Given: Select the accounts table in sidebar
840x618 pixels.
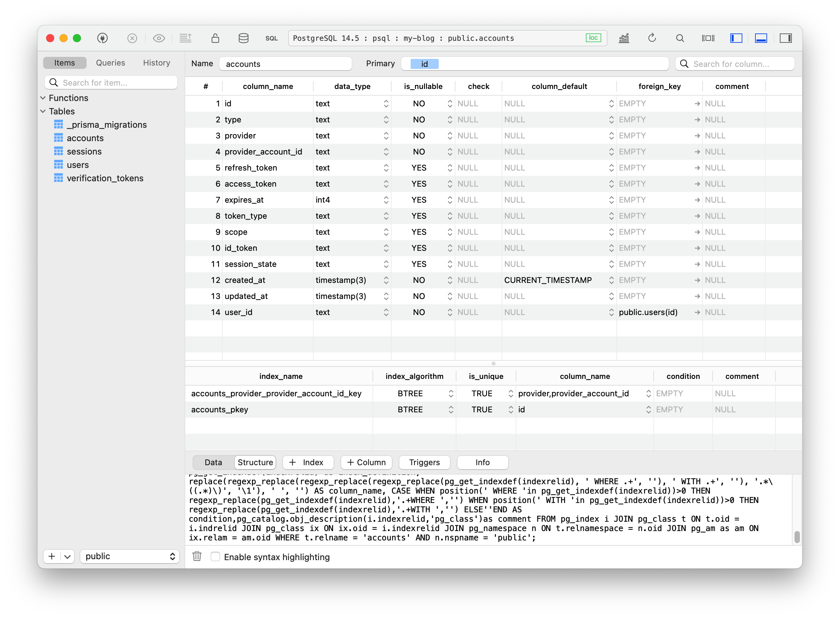Looking at the screenshot, I should [x=85, y=138].
